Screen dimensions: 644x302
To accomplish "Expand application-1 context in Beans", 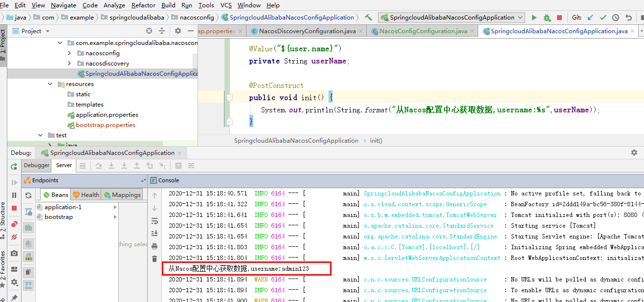I will 115,207.
